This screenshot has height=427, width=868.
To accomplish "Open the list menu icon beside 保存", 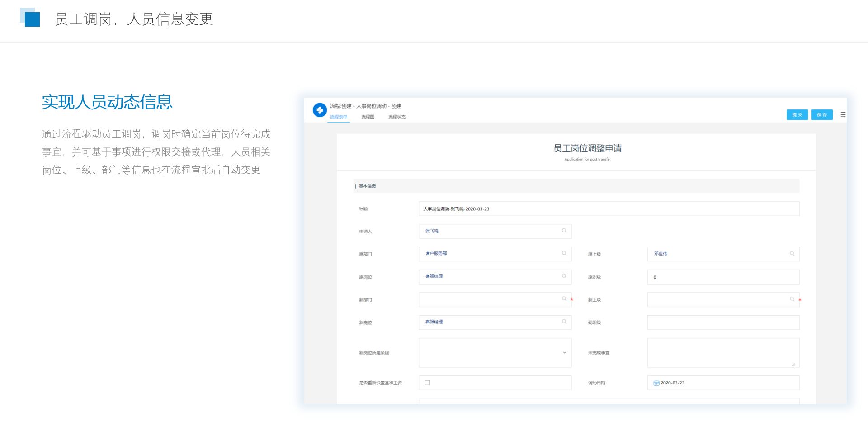I will (x=842, y=115).
